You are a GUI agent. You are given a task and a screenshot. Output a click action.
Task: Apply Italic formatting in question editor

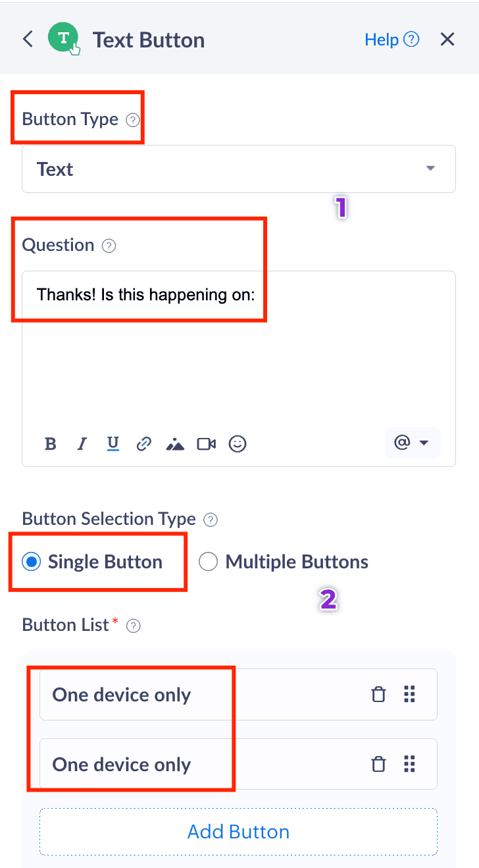pyautogui.click(x=82, y=444)
